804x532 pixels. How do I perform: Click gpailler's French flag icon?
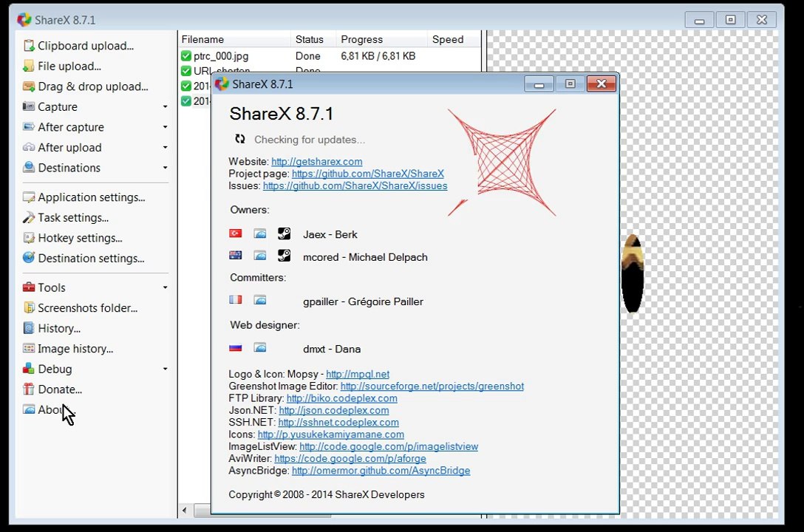pyautogui.click(x=235, y=300)
